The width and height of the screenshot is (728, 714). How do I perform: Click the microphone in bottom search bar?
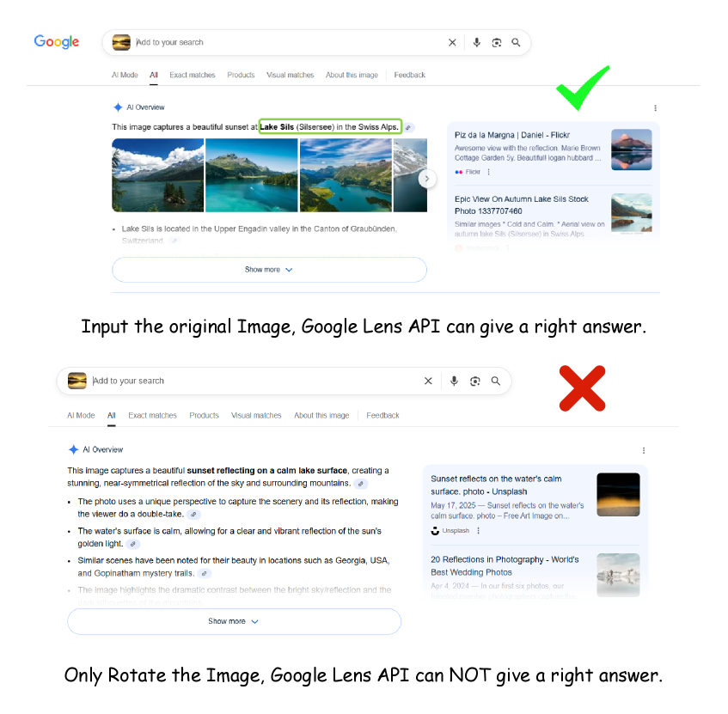tap(454, 381)
